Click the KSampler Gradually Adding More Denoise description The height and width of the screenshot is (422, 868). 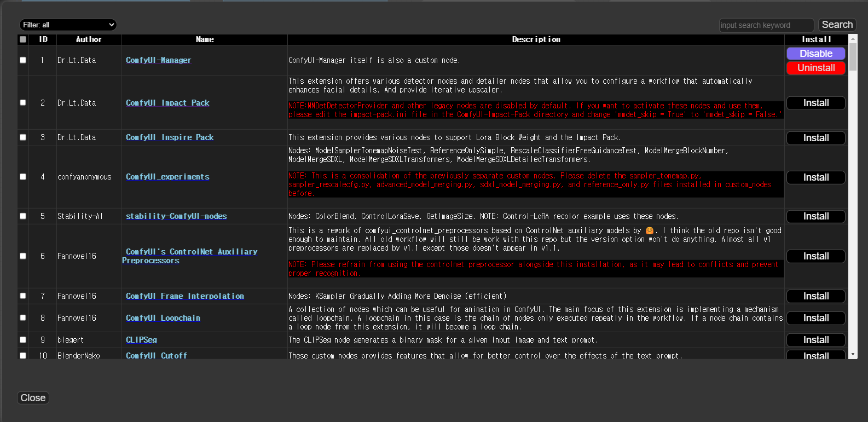click(x=397, y=296)
